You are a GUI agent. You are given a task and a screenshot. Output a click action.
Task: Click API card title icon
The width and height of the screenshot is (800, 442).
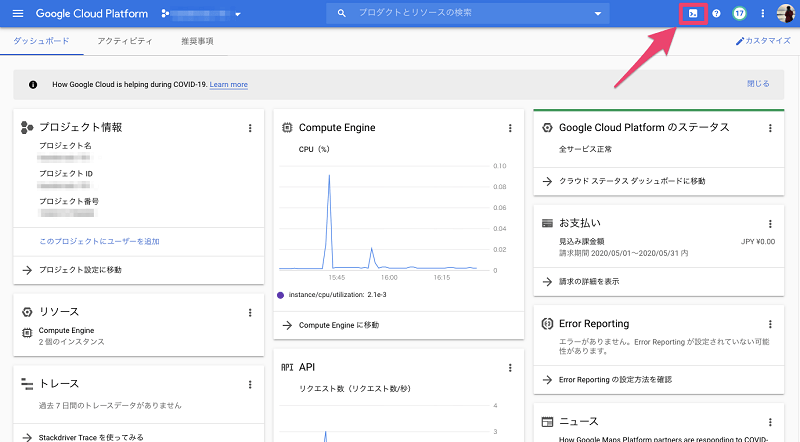coord(287,367)
